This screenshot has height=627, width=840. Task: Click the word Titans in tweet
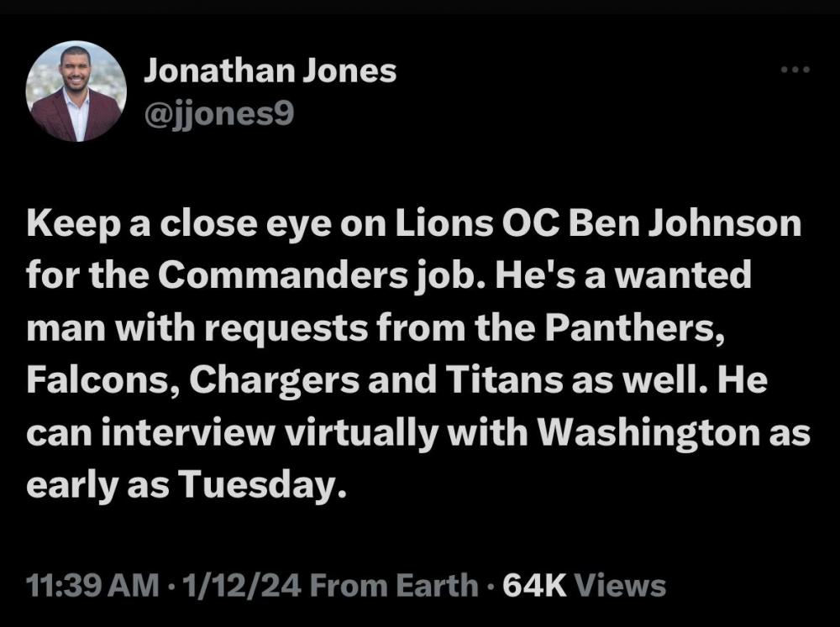click(x=496, y=379)
